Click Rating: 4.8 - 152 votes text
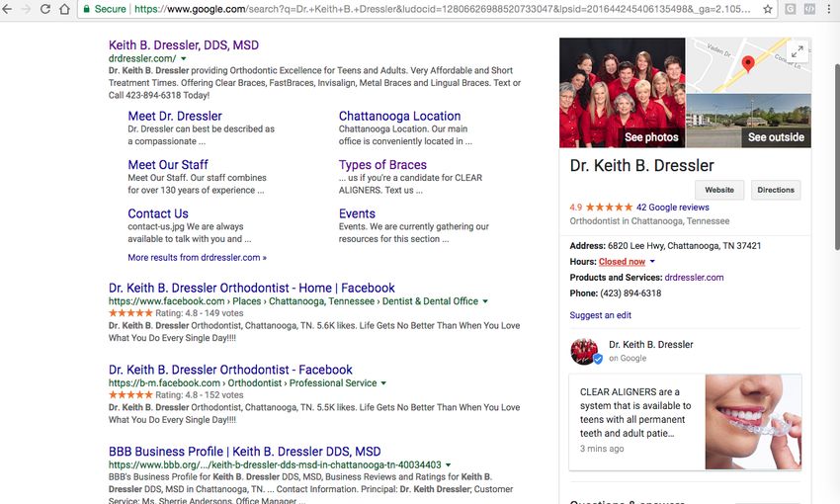This screenshot has height=504, width=840. [x=200, y=394]
